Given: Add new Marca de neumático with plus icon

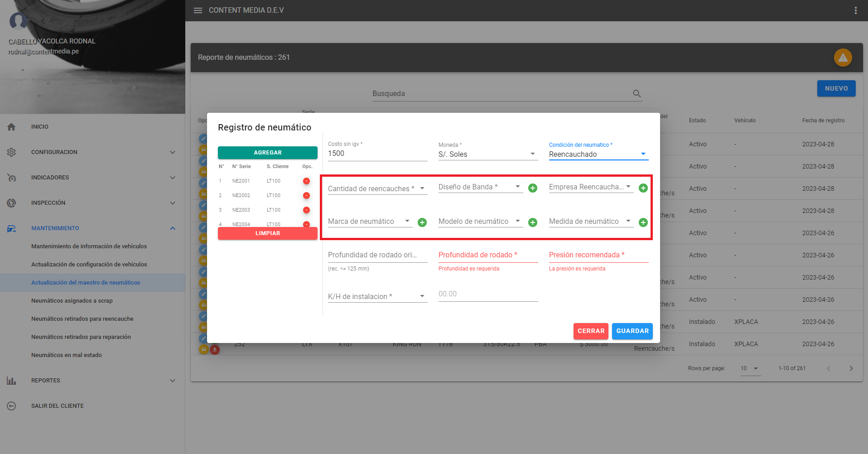Looking at the screenshot, I should [x=422, y=222].
